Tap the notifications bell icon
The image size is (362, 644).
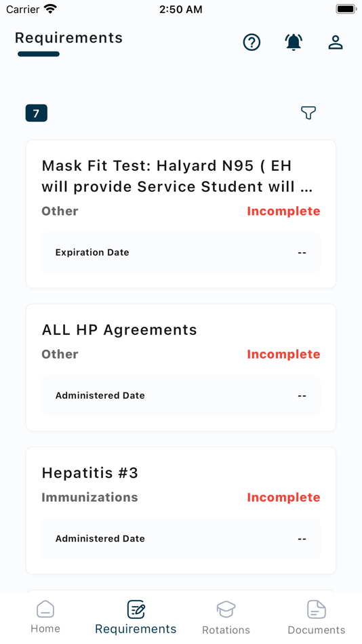coord(294,42)
